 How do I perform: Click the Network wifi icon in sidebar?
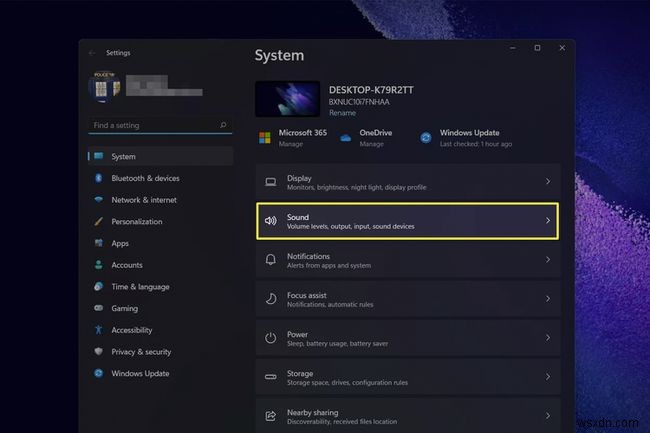point(99,200)
